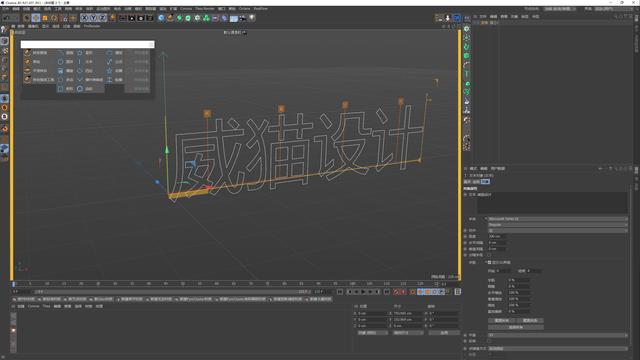Toggle the Z axis lock icon
Viewport: 640px width, 360px height.
click(102, 18)
